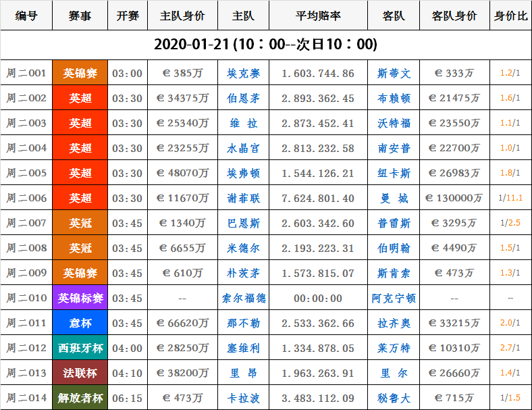Viewport: 532px width, 410px height.
Task: Click odds 1.33 4.87 8.05
Action: (x=318, y=349)
